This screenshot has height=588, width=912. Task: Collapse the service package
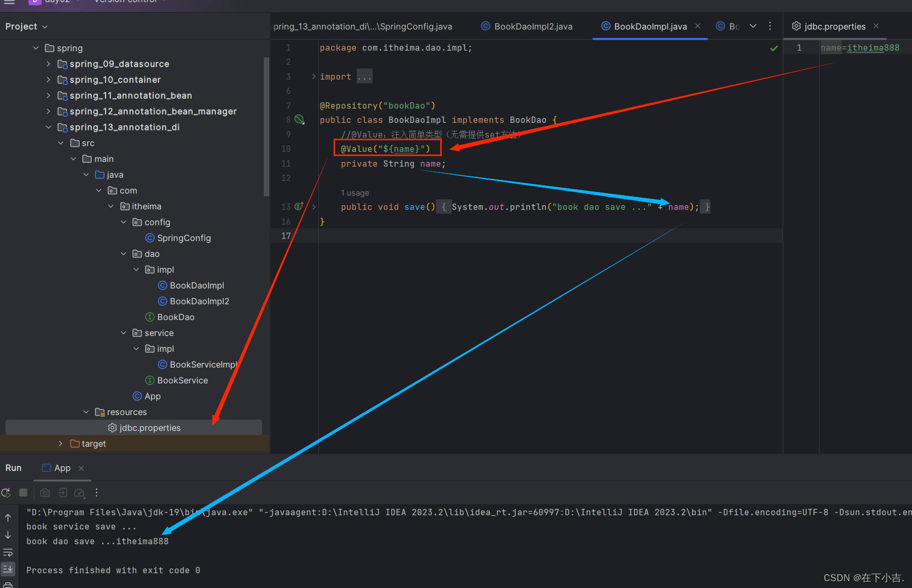point(123,333)
